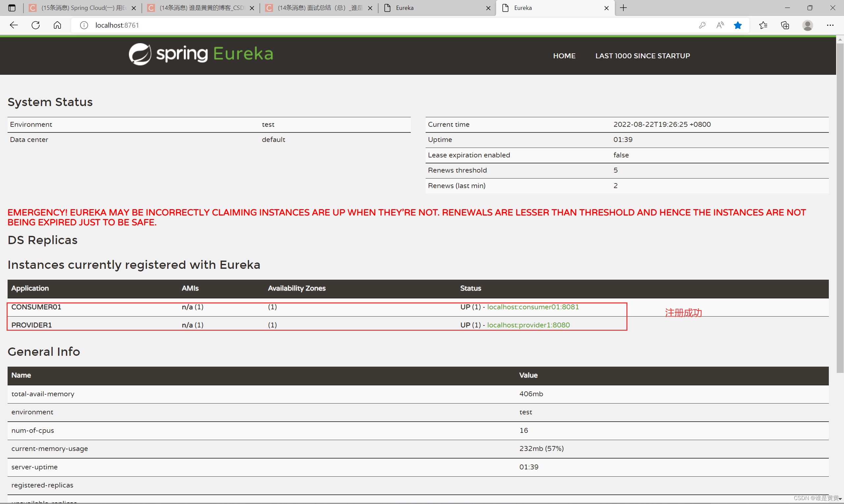Click the registered-replicas row name
The width and height of the screenshot is (844, 504).
coord(42,485)
